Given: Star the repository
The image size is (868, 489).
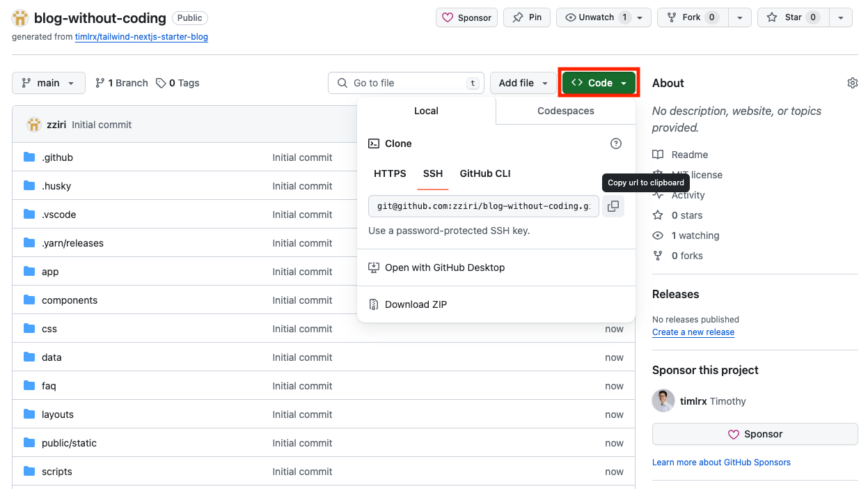Looking at the screenshot, I should point(793,17).
